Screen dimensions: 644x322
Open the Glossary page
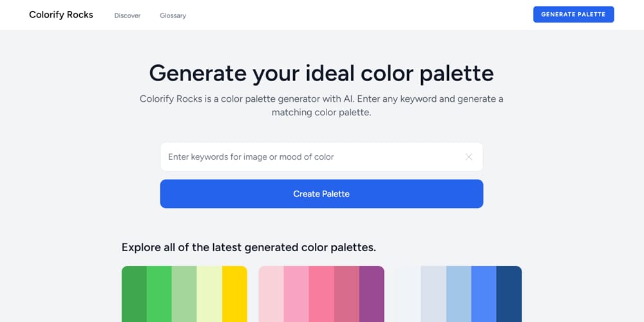point(173,15)
